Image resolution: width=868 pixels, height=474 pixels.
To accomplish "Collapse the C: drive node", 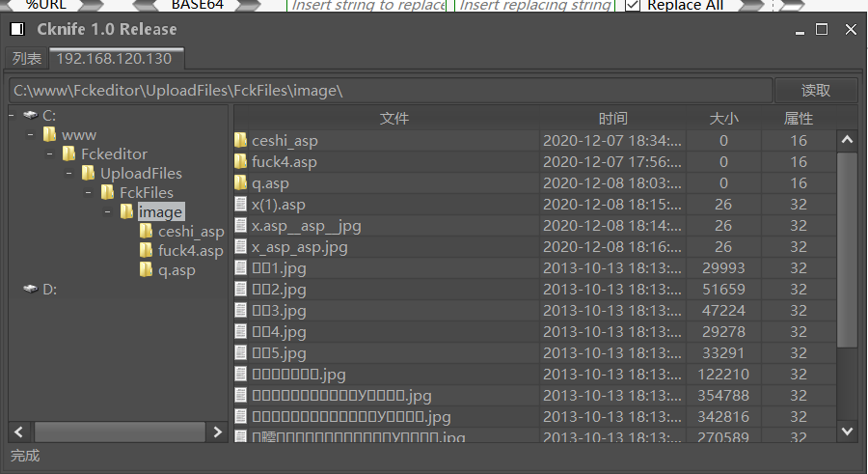I will click(x=12, y=115).
